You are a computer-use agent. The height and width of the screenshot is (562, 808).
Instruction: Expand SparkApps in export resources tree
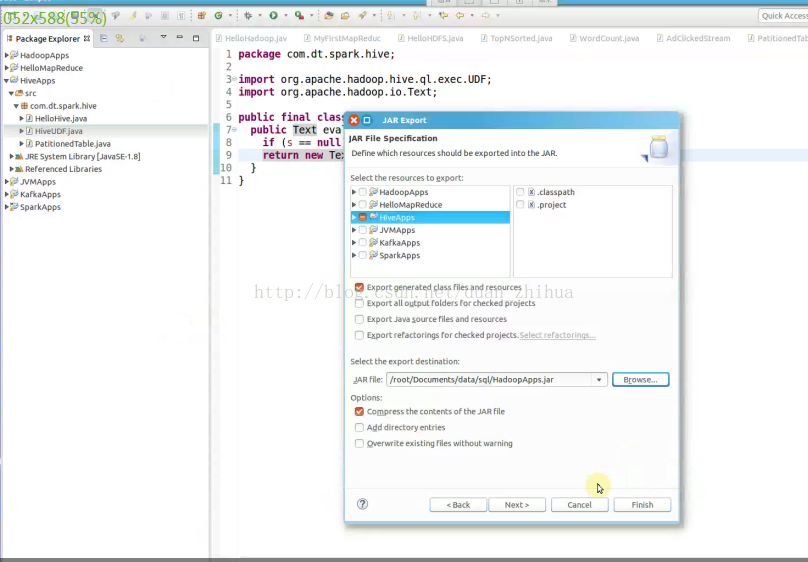tap(354, 255)
